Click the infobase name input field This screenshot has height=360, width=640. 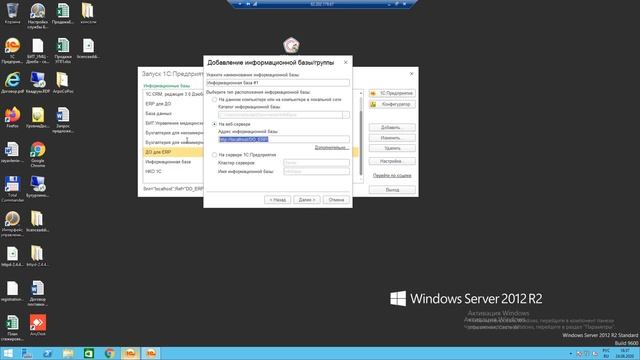tap(278, 83)
